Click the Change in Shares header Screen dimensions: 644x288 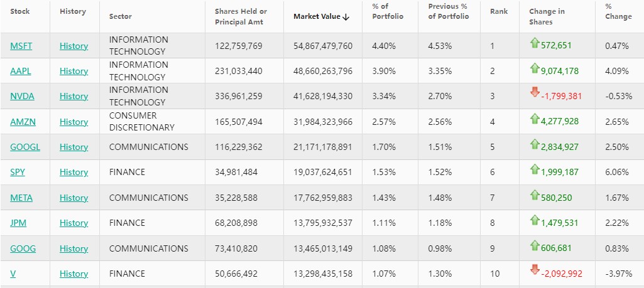(x=546, y=16)
